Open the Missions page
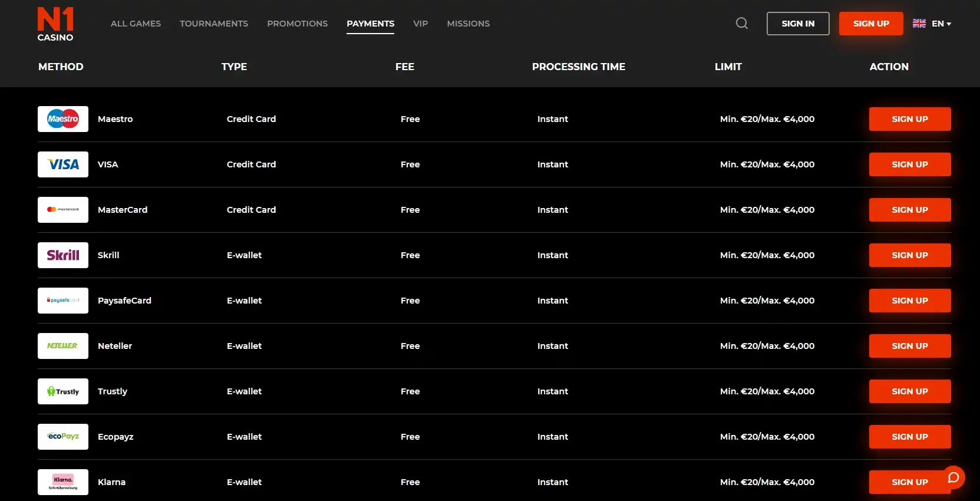The image size is (980, 501). [x=468, y=24]
